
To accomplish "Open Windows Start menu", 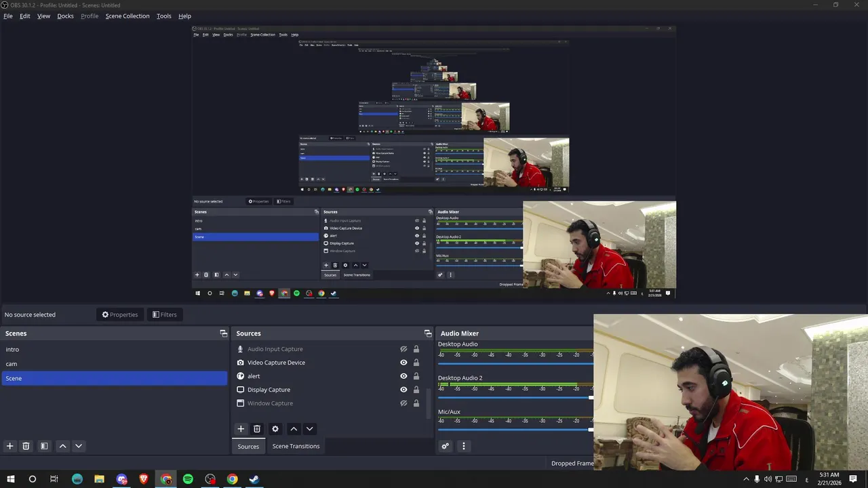I will click(x=11, y=479).
